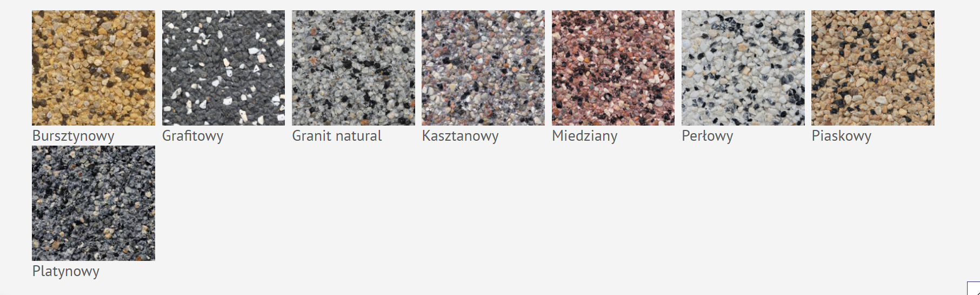Click the Grafitowy caption text

[193, 136]
